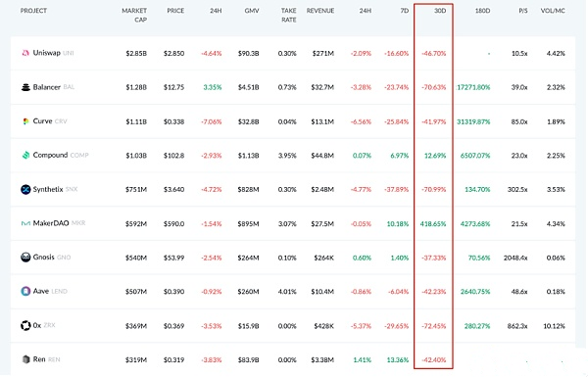Click the 0x logo icon
This screenshot has width=588, height=377.
click(x=25, y=325)
